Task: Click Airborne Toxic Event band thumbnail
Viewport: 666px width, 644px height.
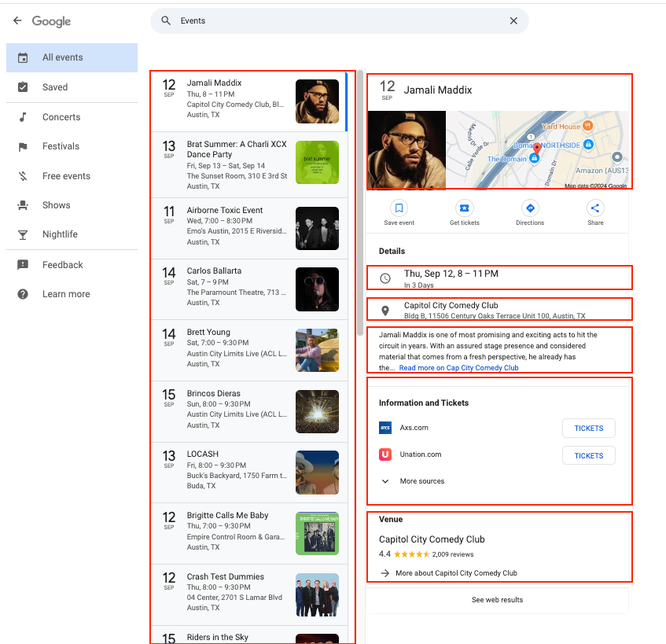Action: pos(318,229)
